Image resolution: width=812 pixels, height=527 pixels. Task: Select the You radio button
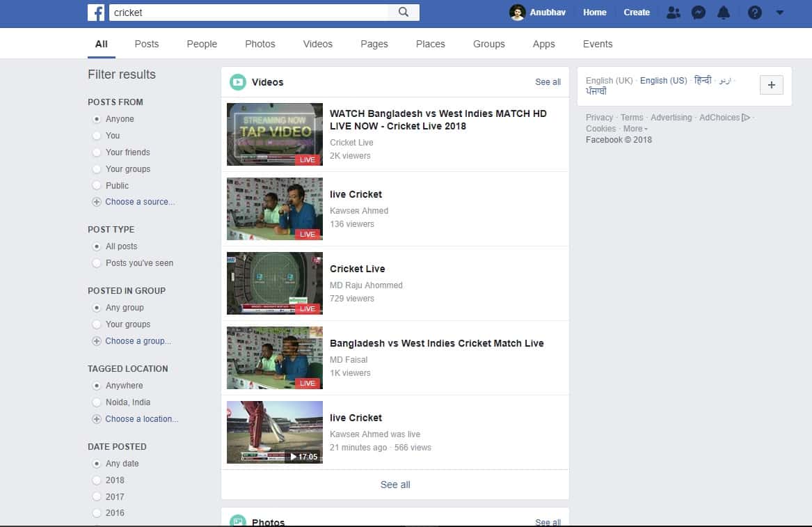(96, 136)
